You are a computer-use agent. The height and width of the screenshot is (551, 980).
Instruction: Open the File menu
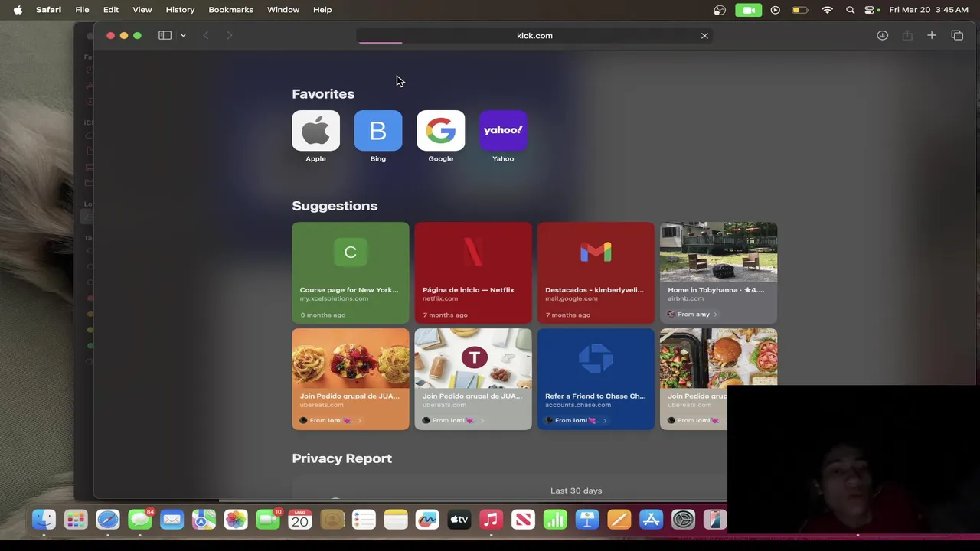click(x=82, y=10)
